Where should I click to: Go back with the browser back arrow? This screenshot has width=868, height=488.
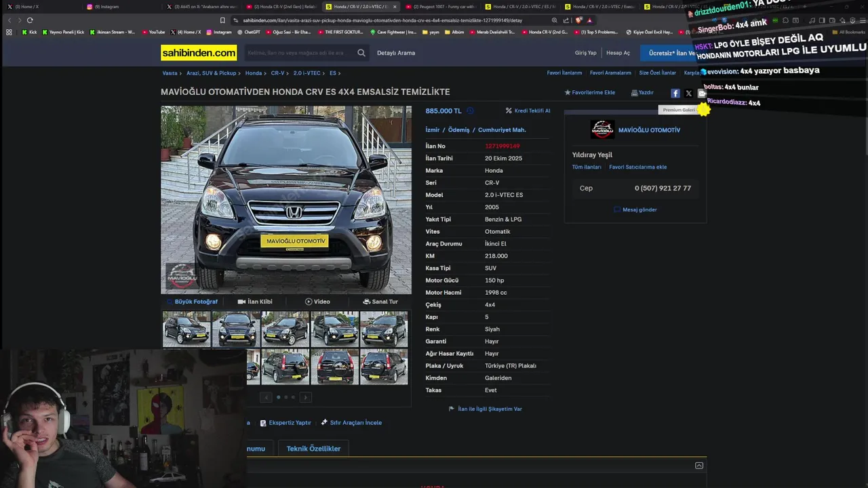pos(9,20)
